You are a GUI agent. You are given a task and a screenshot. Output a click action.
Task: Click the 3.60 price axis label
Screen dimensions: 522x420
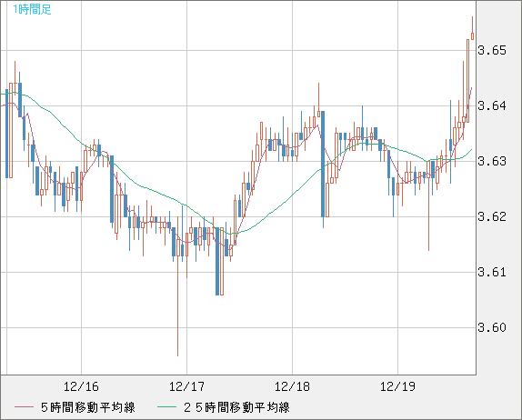[x=492, y=328]
